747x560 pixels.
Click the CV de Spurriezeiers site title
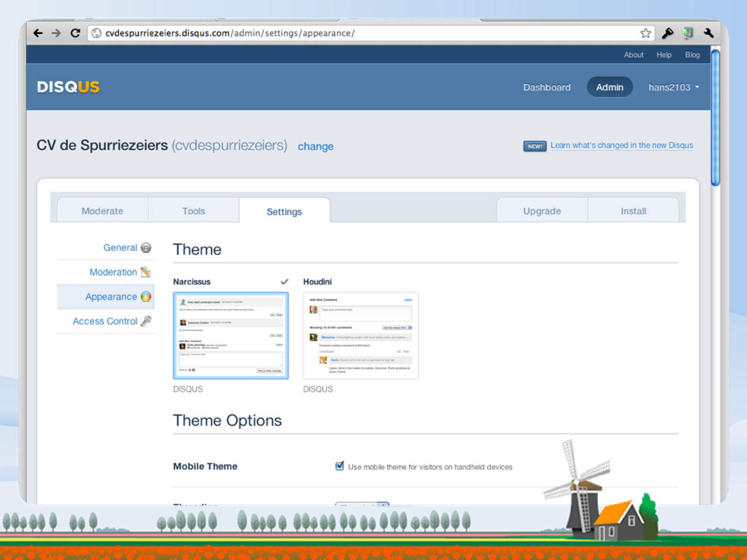tap(102, 145)
